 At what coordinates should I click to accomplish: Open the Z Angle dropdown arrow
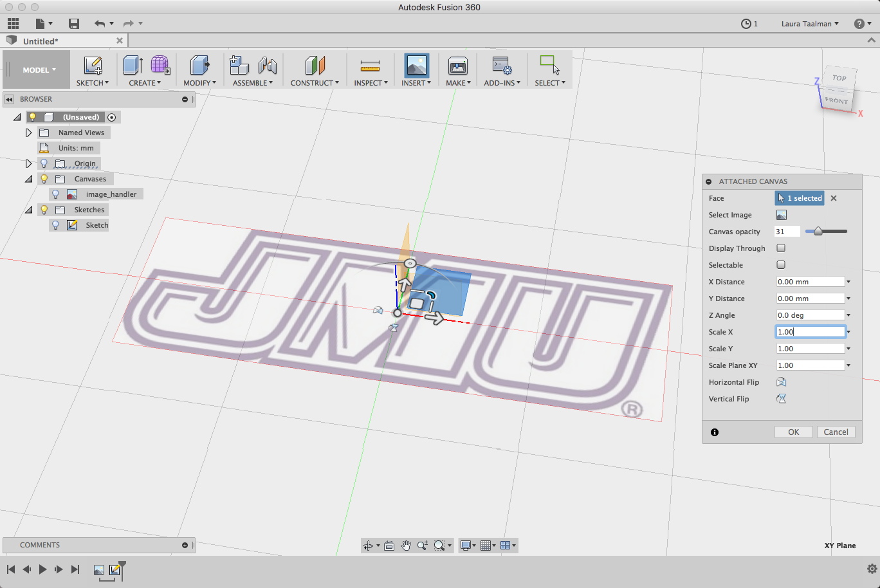point(848,315)
